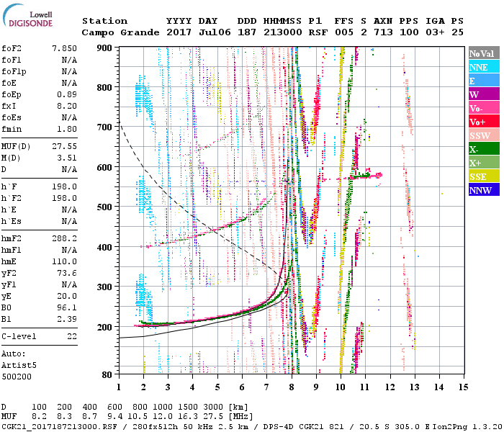
Task: Click the Jul06 date in header
Action: [215, 32]
